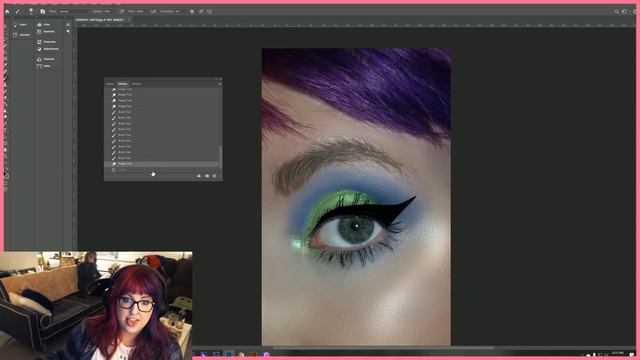Go to the Photoshop Home screen icon
The width and height of the screenshot is (640, 360).
point(7,11)
